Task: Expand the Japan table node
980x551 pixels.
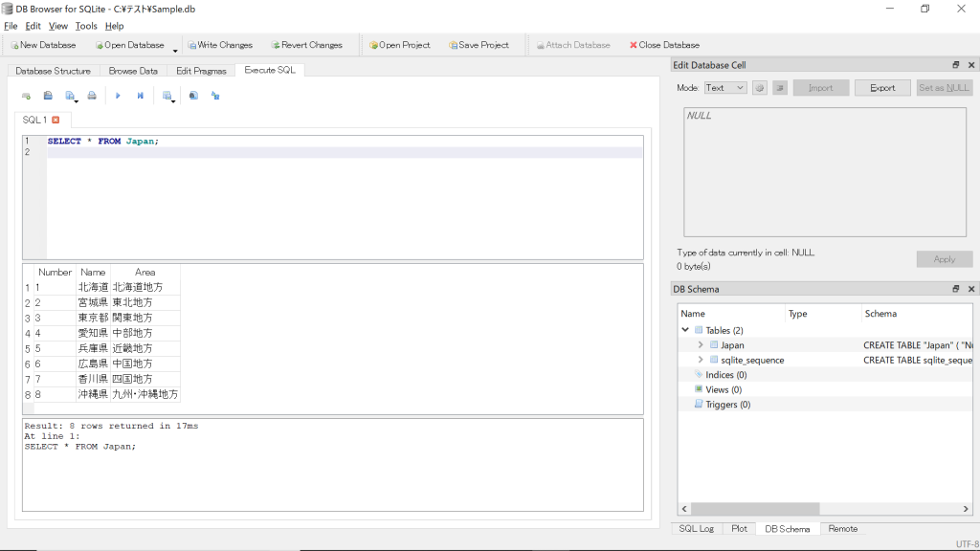Action: coord(701,344)
